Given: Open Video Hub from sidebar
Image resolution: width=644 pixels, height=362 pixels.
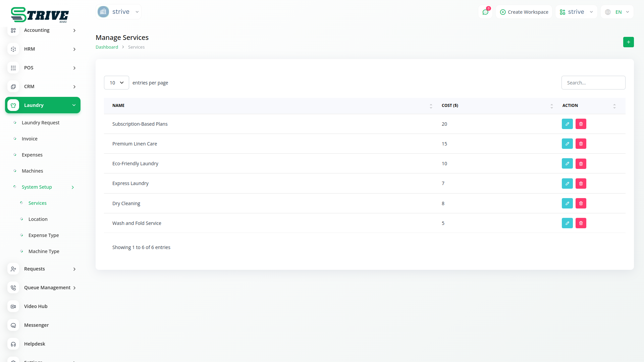Looking at the screenshot, I should point(36,306).
